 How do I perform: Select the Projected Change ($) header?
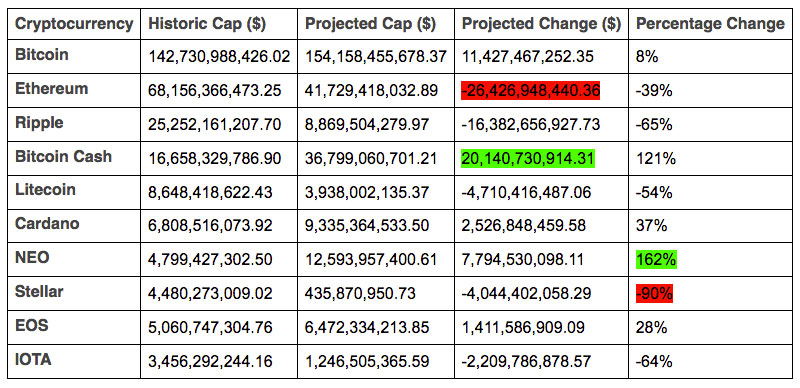541,23
